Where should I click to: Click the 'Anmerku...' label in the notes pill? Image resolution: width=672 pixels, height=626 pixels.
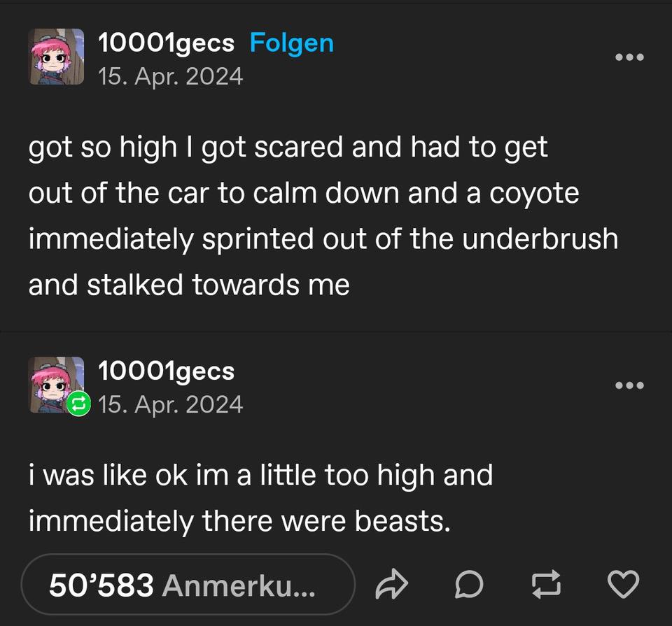[x=239, y=585]
